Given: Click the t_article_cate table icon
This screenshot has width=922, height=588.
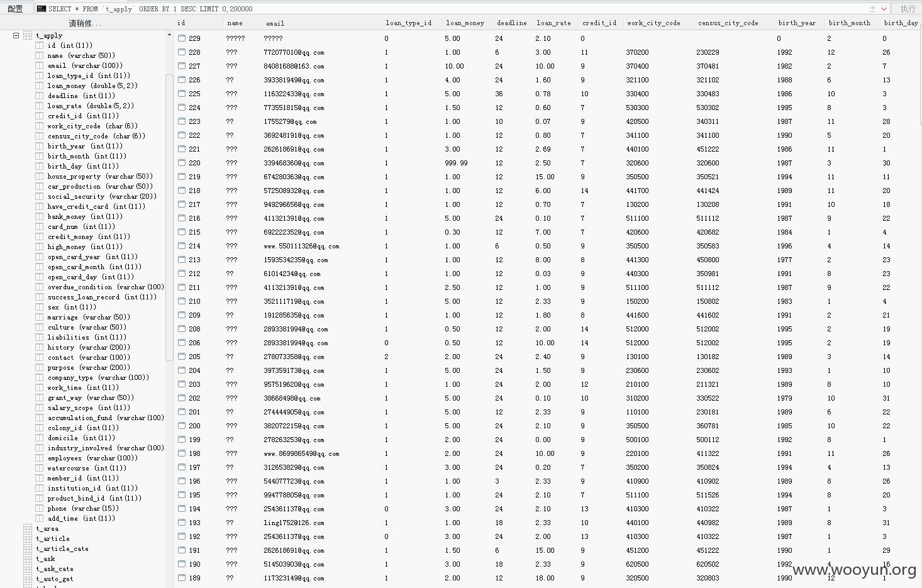Looking at the screenshot, I should pos(28,549).
